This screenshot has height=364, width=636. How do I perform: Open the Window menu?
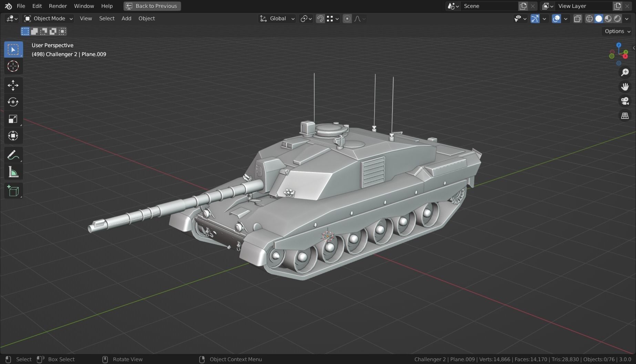coord(84,6)
